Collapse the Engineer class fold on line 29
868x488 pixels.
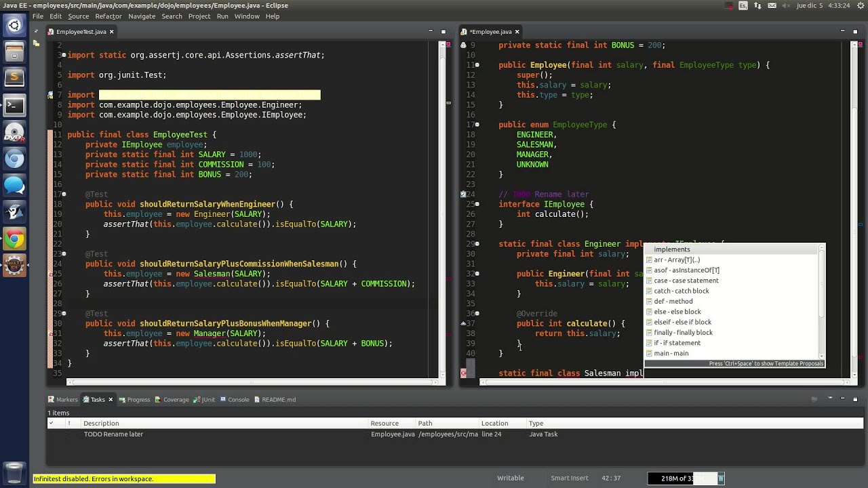477,244
